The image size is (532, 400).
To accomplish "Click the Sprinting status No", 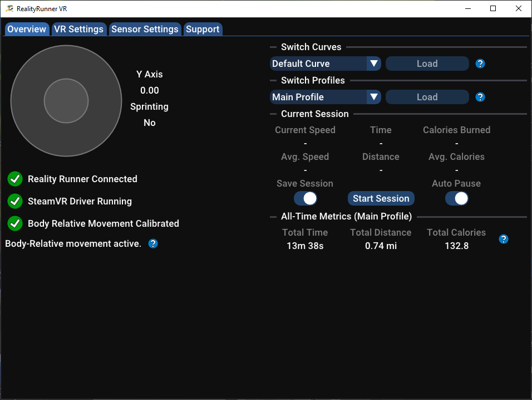I will [x=150, y=123].
